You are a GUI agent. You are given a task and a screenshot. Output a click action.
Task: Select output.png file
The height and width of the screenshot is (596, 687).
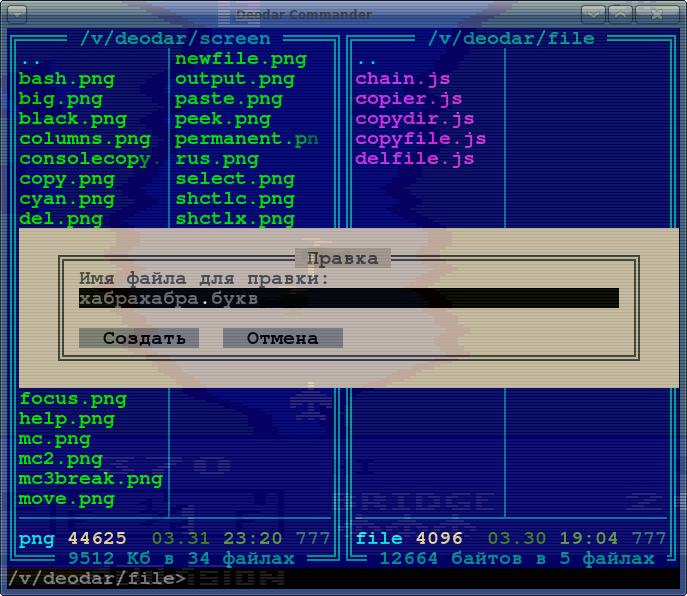coord(235,79)
